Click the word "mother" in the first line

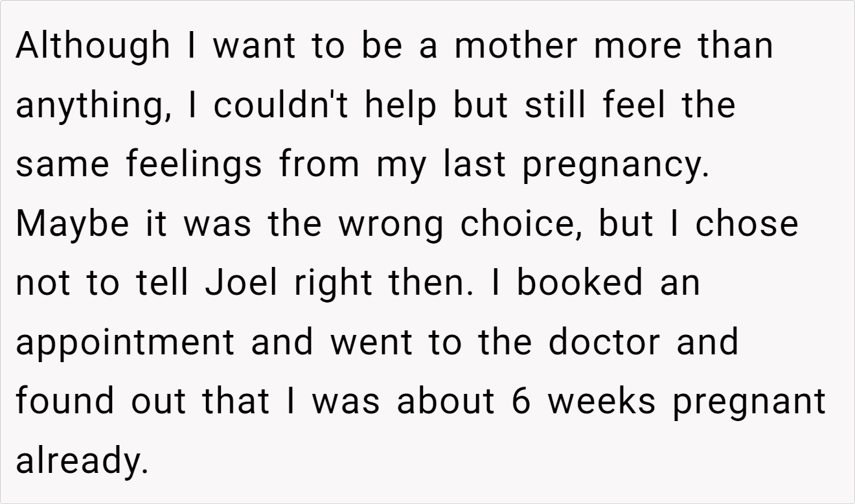[x=515, y=47]
